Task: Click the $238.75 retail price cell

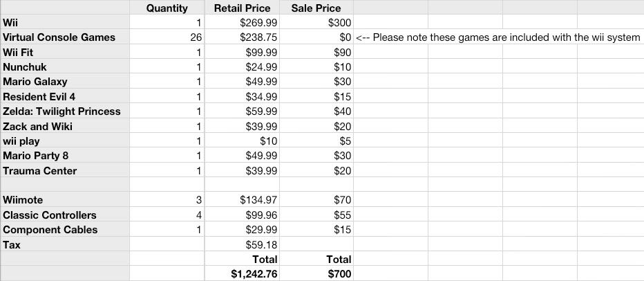Action: point(242,37)
